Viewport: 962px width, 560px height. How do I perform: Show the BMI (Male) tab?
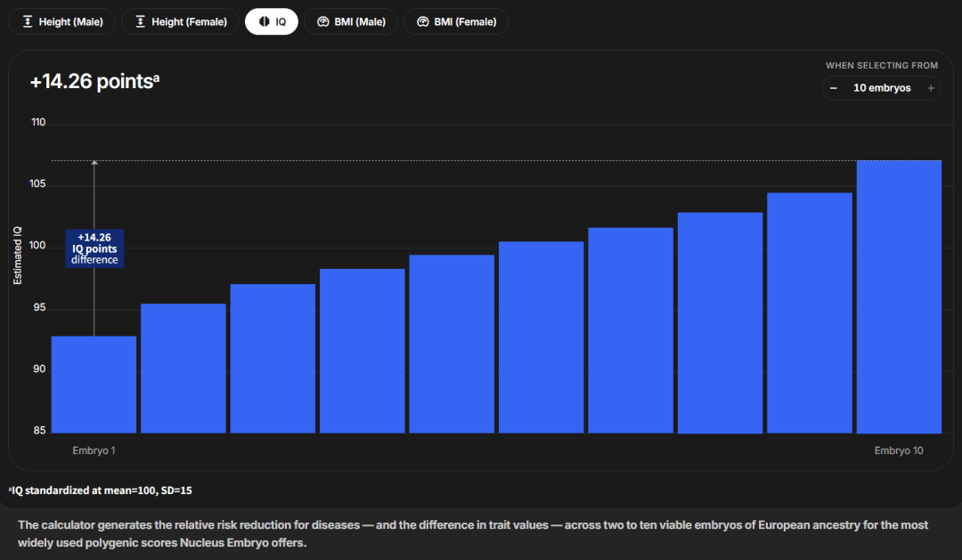[x=351, y=21]
